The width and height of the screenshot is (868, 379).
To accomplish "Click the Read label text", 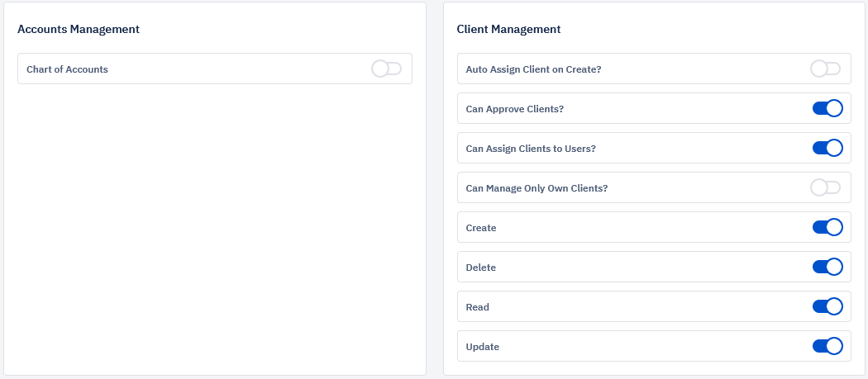I will (478, 307).
